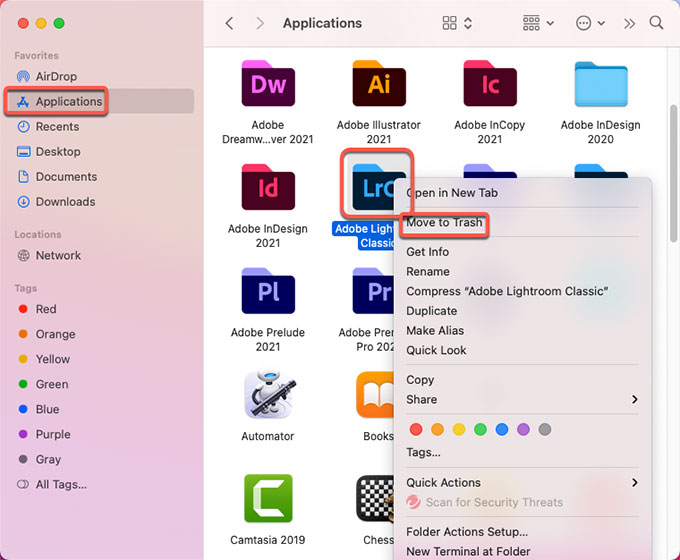
Task: Click the AirDrop sidebar icon
Action: pyautogui.click(x=23, y=76)
